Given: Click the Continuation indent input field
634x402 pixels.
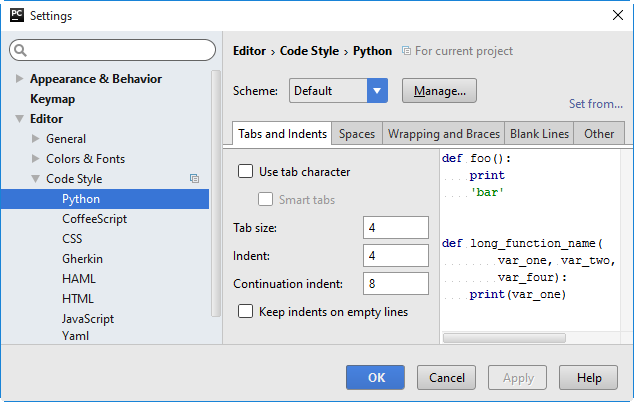Looking at the screenshot, I should (396, 284).
